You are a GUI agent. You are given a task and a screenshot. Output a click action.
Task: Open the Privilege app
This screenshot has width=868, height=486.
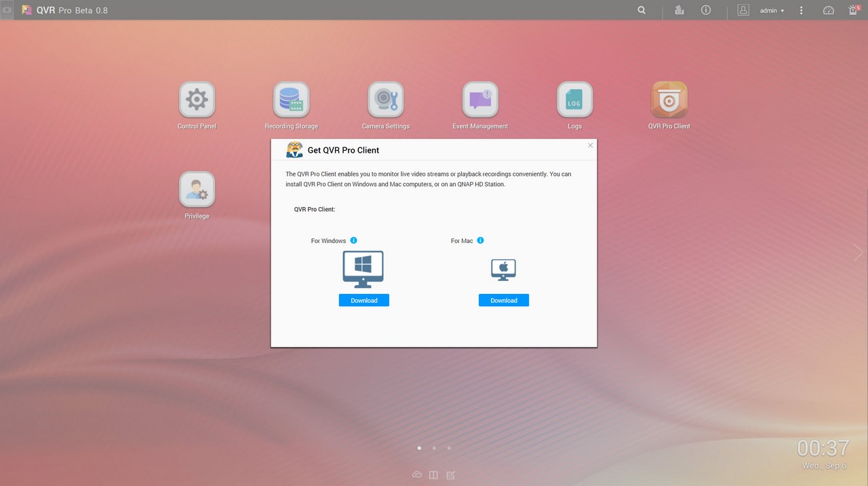[x=197, y=189]
